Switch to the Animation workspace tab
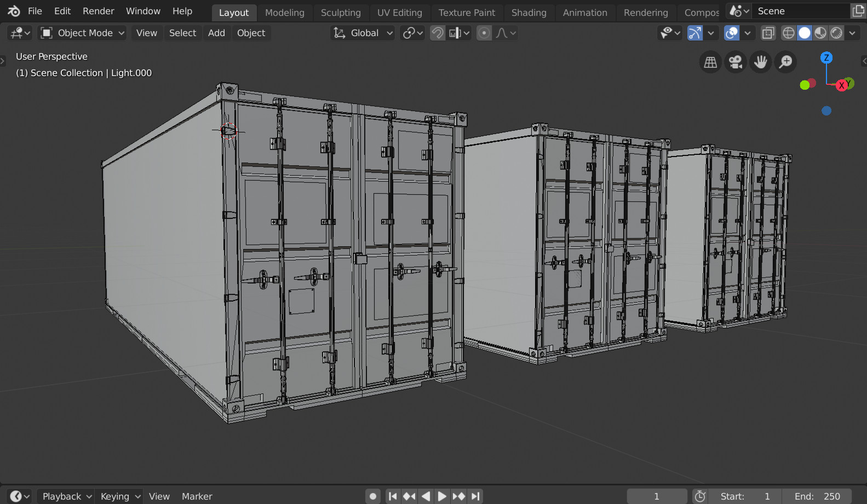The image size is (867, 504). (x=585, y=13)
